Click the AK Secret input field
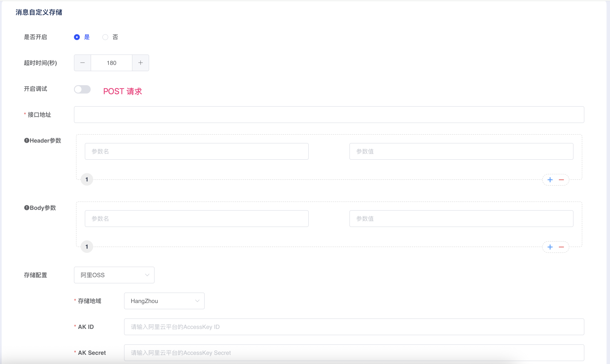The width and height of the screenshot is (610, 364). pyautogui.click(x=354, y=353)
